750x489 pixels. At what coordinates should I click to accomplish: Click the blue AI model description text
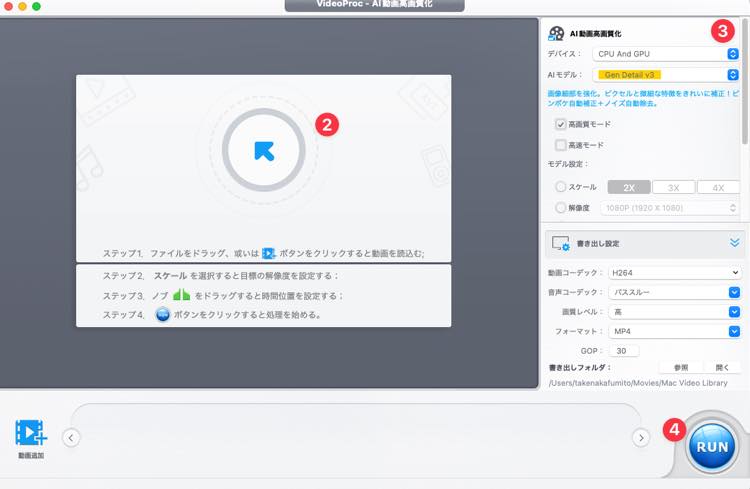[643, 98]
